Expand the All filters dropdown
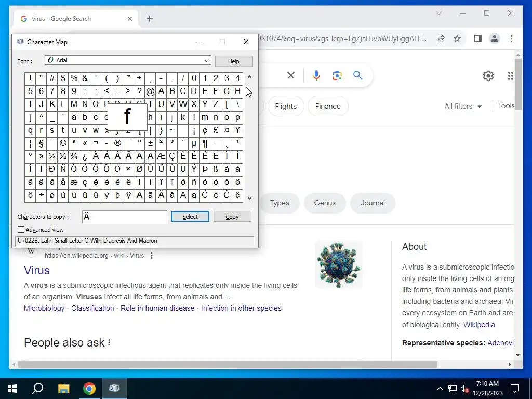 coord(463,106)
